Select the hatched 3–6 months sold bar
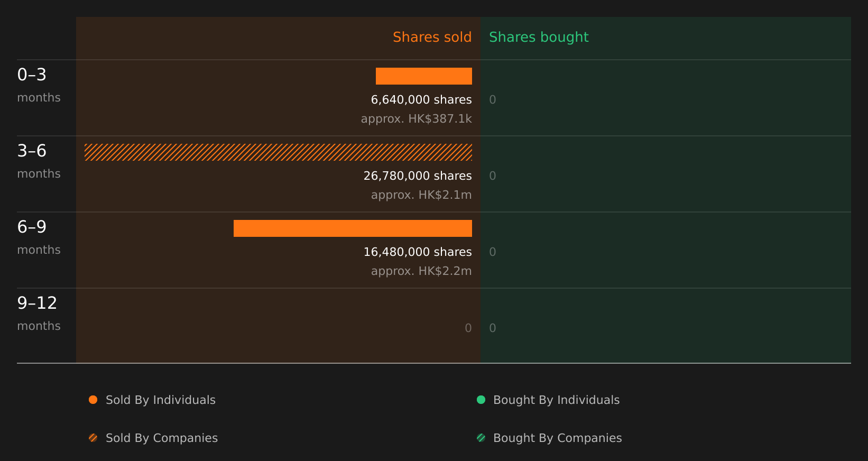This screenshot has width=868, height=461. coord(278,152)
